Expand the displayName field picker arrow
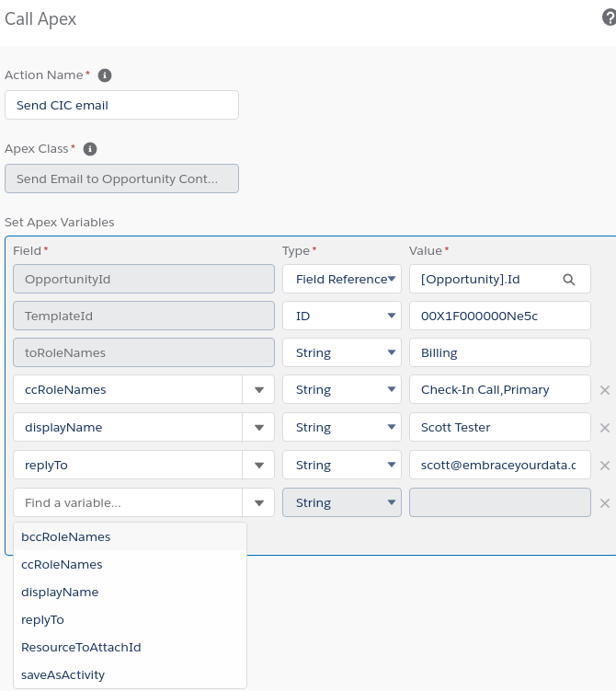 (x=258, y=428)
